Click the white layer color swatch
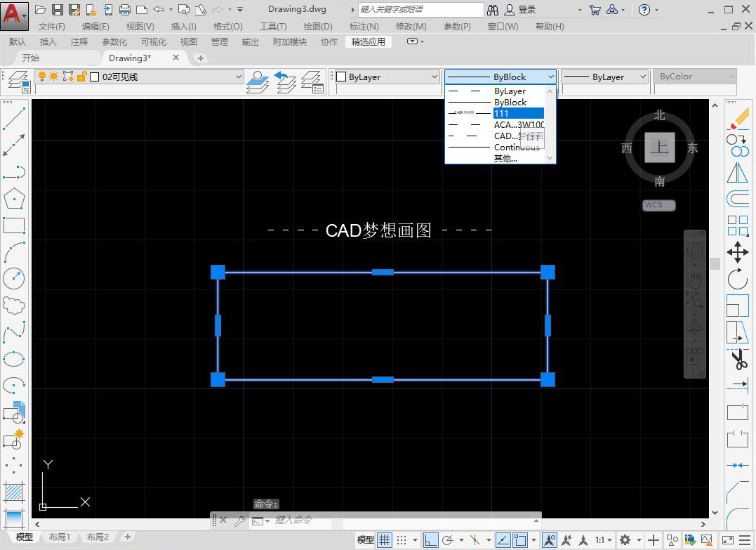This screenshot has height=550, width=756. [x=95, y=77]
